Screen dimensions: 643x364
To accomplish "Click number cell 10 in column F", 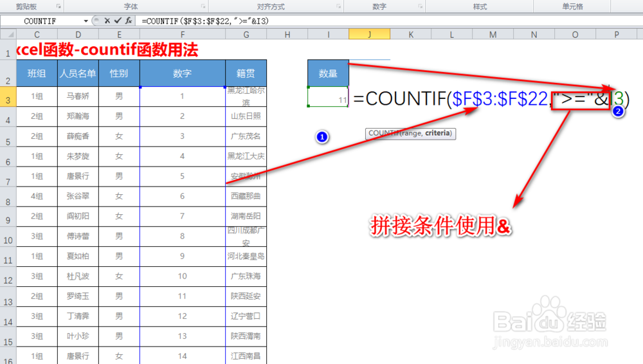I will [183, 277].
